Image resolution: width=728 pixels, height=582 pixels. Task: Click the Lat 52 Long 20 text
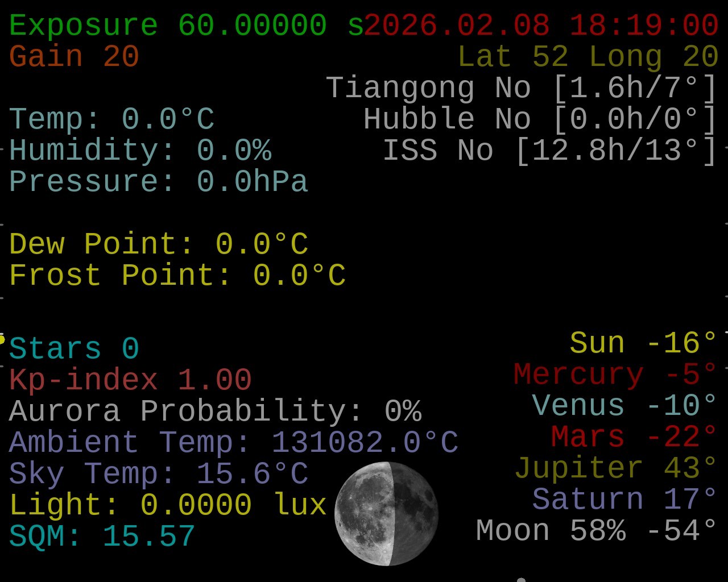(588, 57)
